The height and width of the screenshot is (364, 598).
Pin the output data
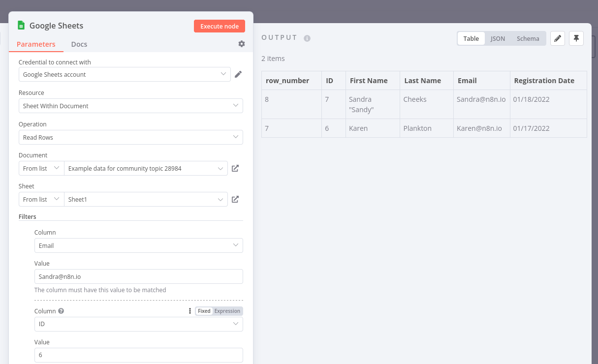coord(576,38)
